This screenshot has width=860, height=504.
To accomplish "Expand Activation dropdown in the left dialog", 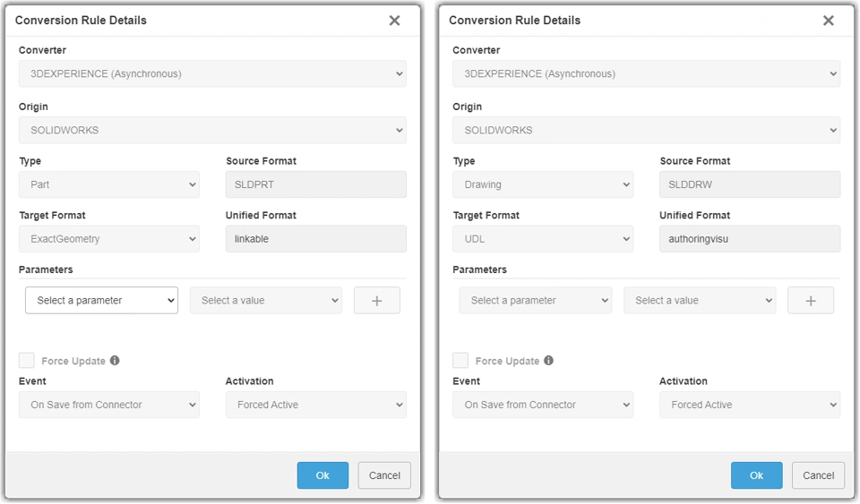I will point(315,405).
